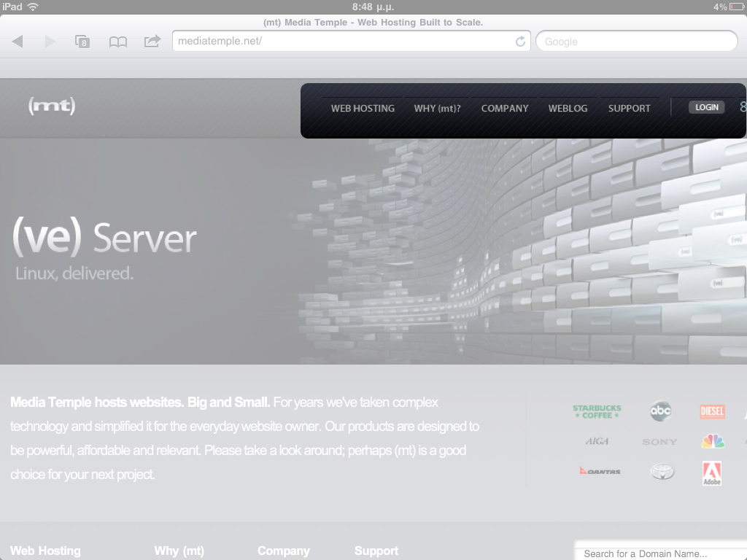
Task: Click the abc client logo
Action: coord(660,411)
